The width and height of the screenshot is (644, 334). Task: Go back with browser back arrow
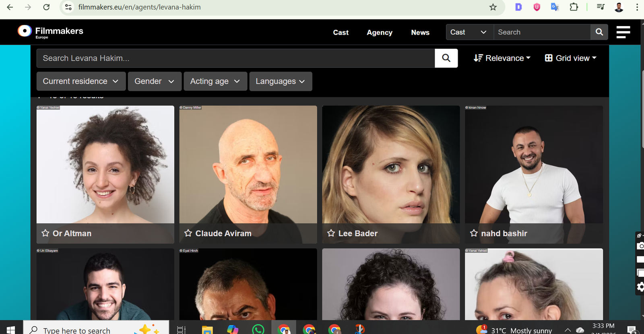[x=10, y=7]
